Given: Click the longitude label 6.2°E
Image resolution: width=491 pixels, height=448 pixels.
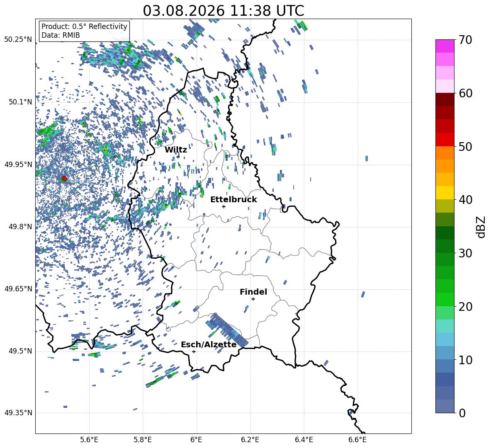Looking at the screenshot, I should coord(250,440).
